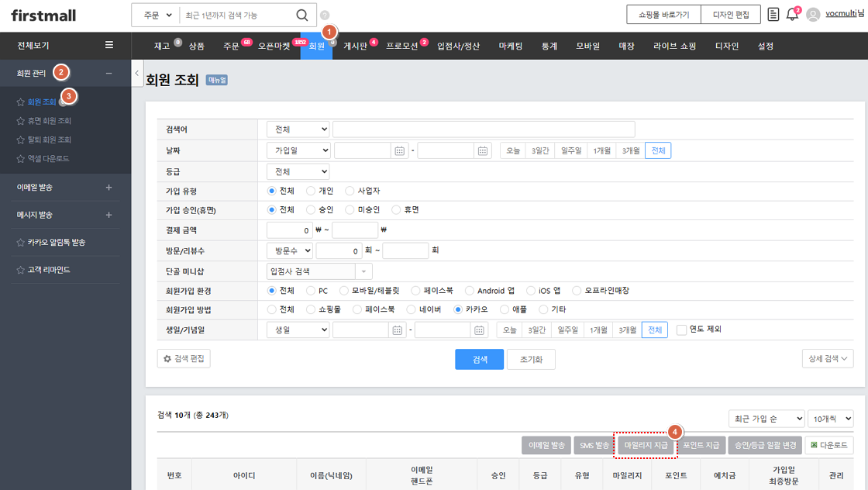
Task: Open start date calendar icon in 날짜 row
Action: pyautogui.click(x=400, y=150)
